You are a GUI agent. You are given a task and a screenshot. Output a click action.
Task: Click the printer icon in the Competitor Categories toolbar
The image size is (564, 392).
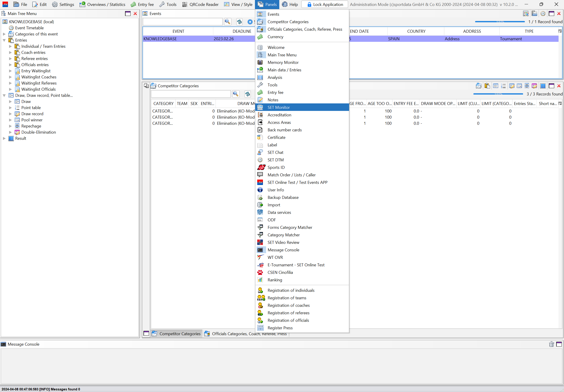click(478, 86)
